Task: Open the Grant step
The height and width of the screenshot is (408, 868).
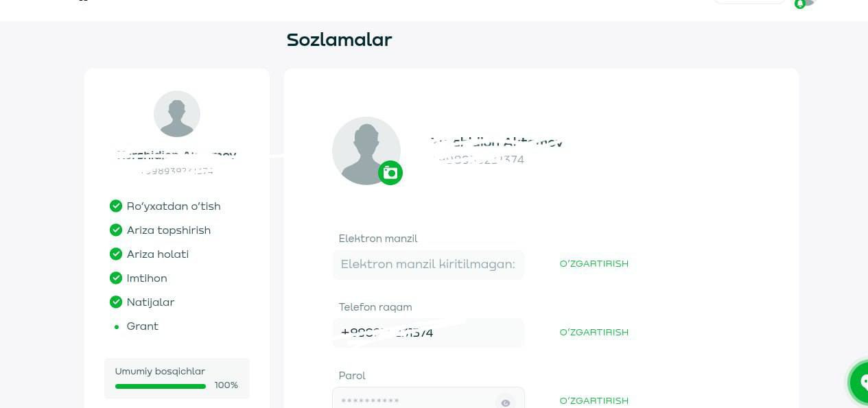Action: click(x=142, y=326)
